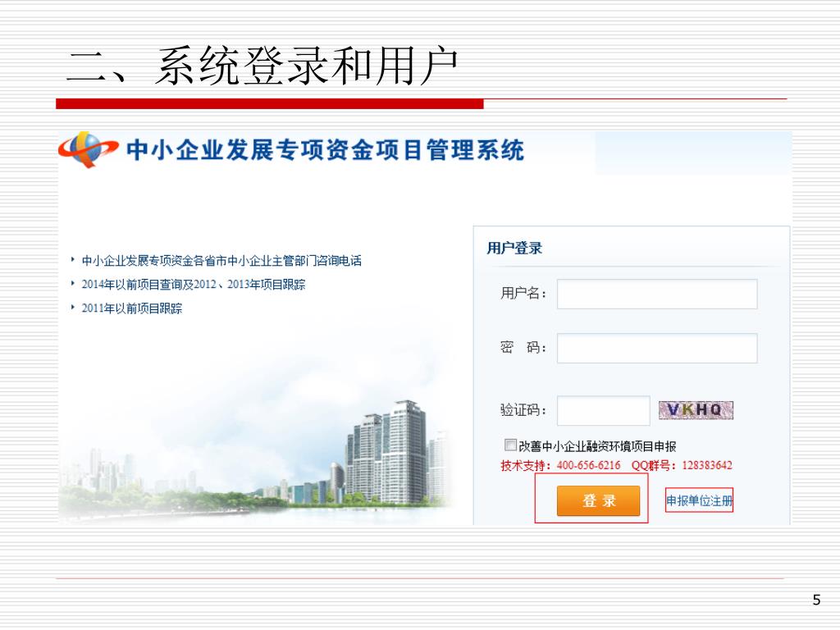Screen dimensions: 840x630
Task: Open 申报单位注册 registration link
Action: point(699,500)
